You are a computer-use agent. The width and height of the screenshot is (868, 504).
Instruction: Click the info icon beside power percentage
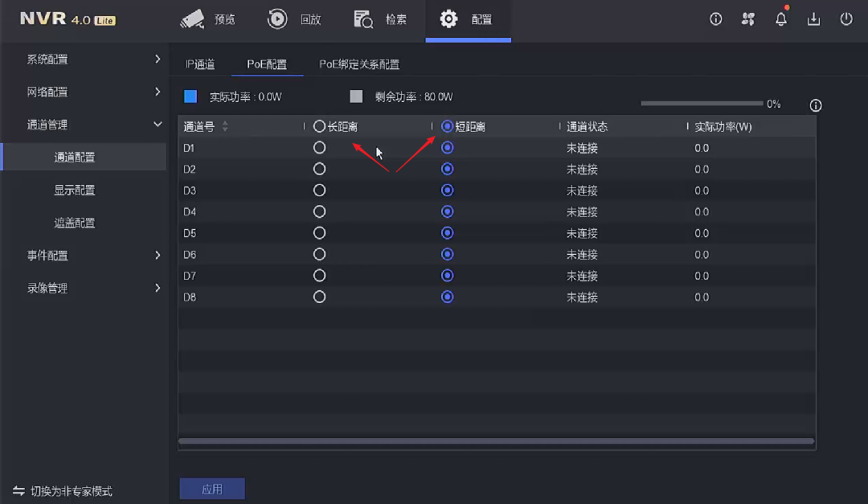pyautogui.click(x=816, y=105)
